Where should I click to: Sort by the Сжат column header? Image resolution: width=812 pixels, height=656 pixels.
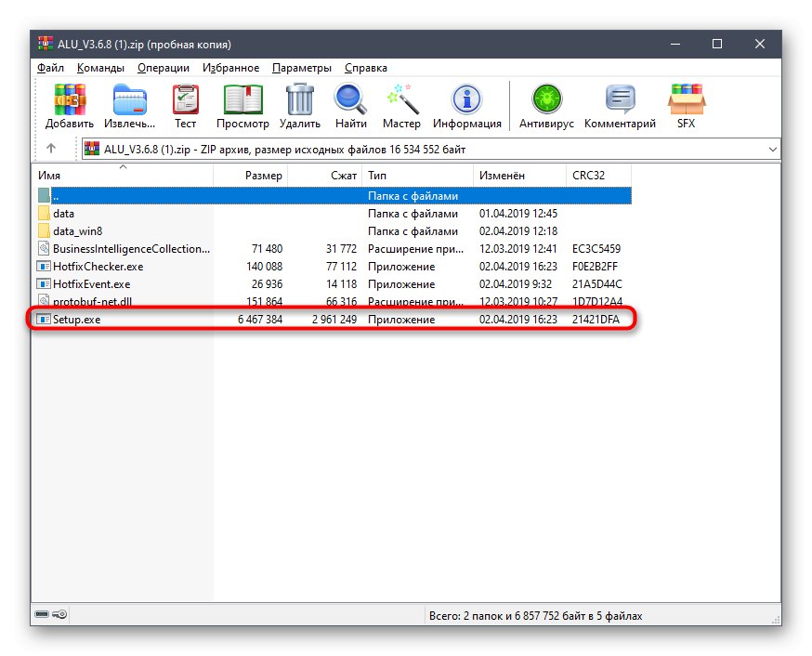(x=324, y=175)
